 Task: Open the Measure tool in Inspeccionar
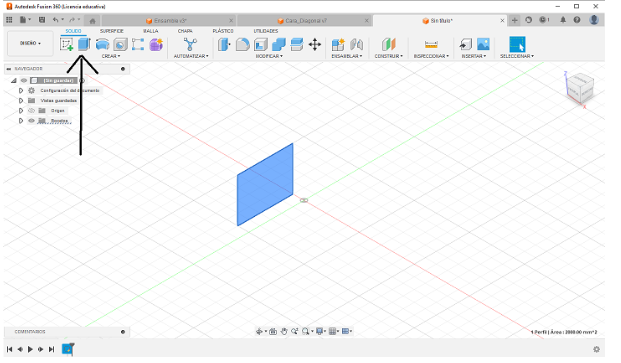click(x=431, y=44)
